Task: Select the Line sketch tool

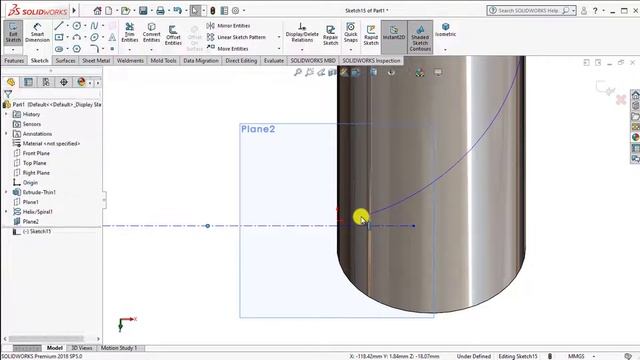Action: point(59,26)
